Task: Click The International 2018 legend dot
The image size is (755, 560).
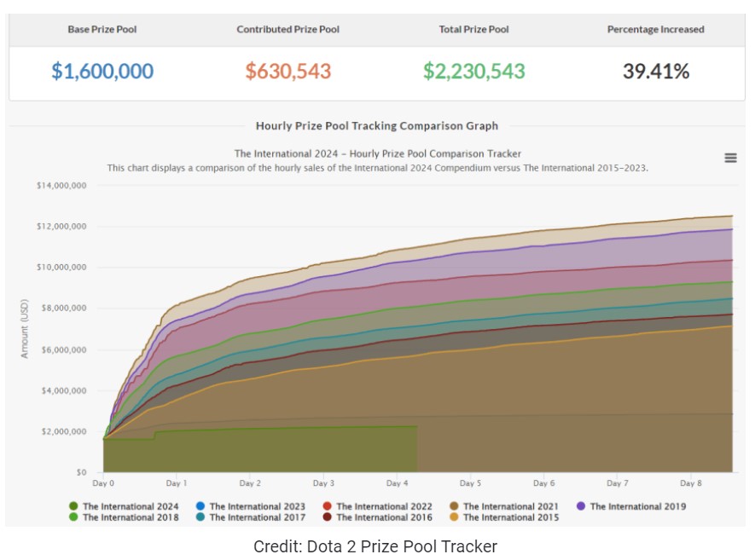Action: pyautogui.click(x=73, y=517)
